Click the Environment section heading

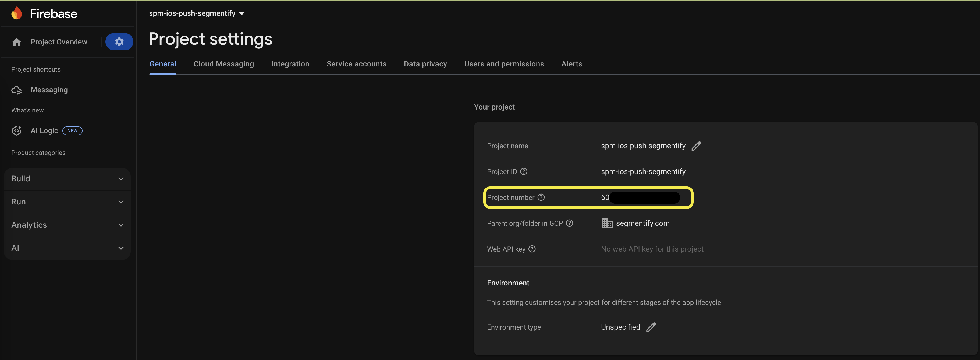click(508, 283)
